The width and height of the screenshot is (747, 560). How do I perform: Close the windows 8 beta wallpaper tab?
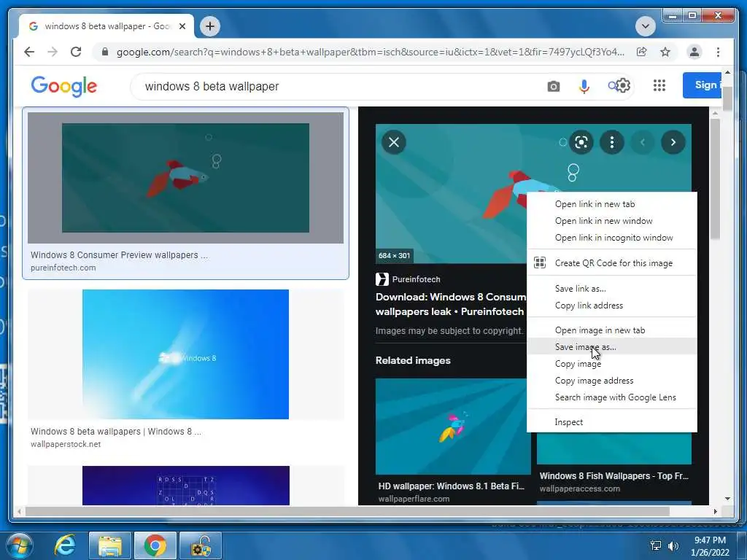(182, 26)
